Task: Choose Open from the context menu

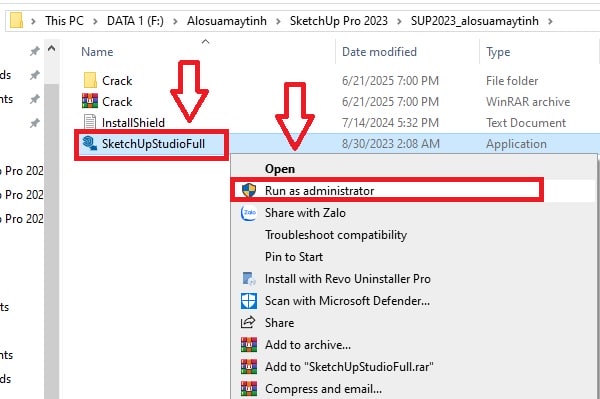Action: pyautogui.click(x=280, y=169)
